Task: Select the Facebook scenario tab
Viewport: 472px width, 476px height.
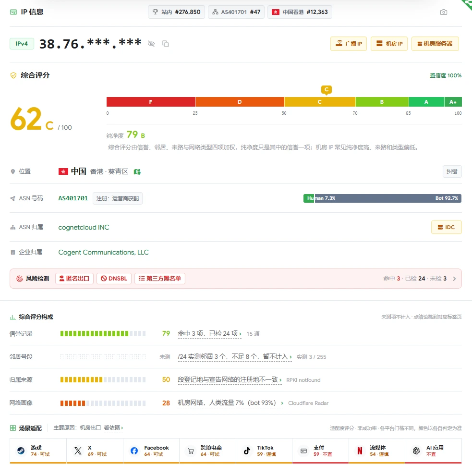Action: pyautogui.click(x=151, y=451)
